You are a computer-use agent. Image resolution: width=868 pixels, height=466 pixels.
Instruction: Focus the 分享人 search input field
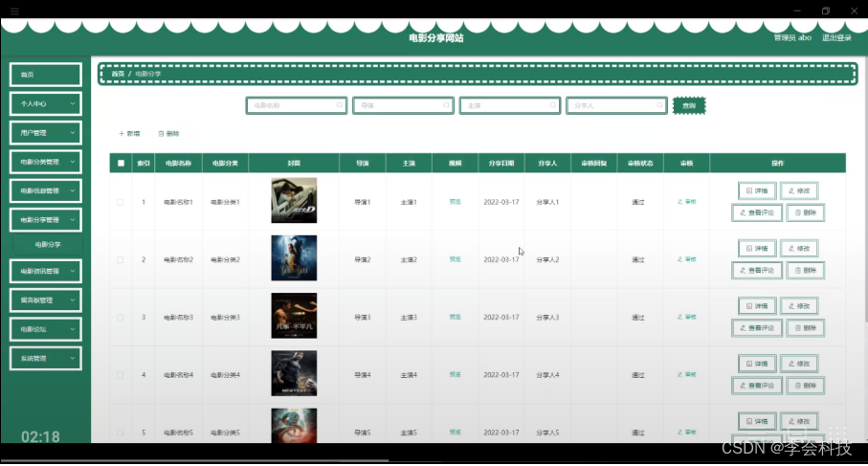616,105
